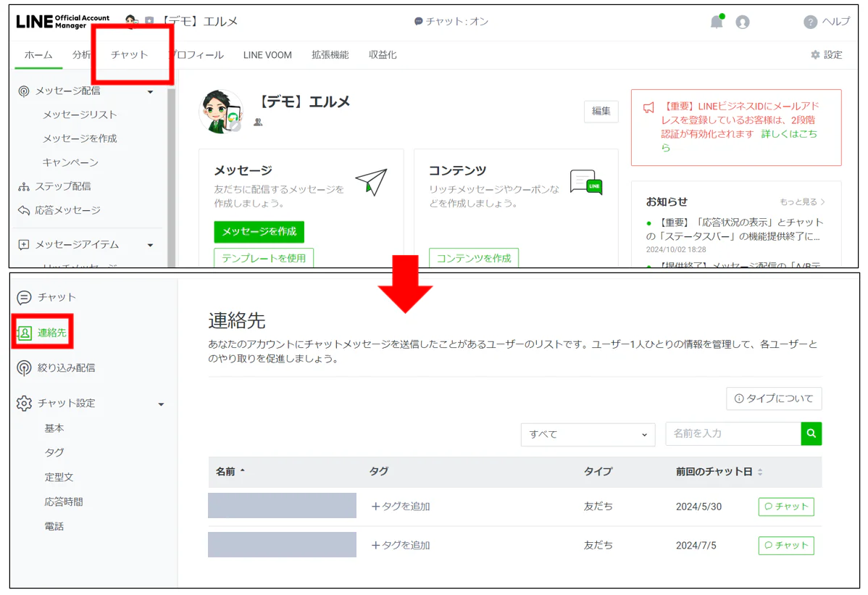The height and width of the screenshot is (595, 868).
Task: Click the paper plane icon on the メッセージ card
Action: [x=371, y=182]
